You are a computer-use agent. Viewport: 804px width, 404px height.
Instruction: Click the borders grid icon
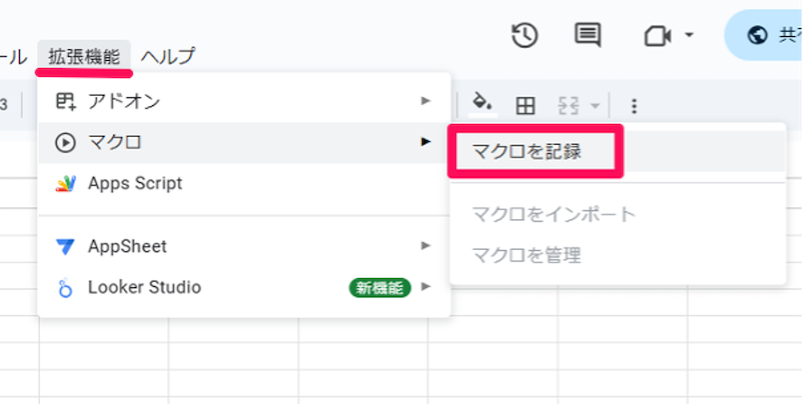tap(525, 106)
